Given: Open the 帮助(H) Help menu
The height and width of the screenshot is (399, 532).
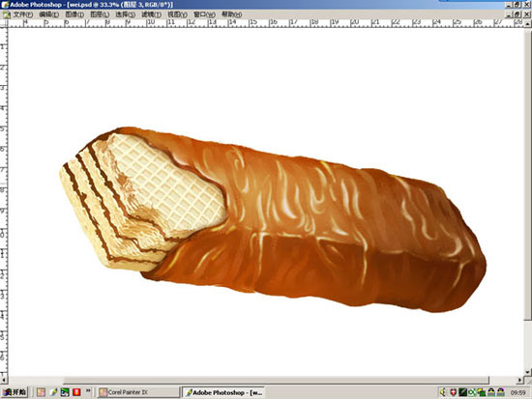Looking at the screenshot, I should 232,14.
